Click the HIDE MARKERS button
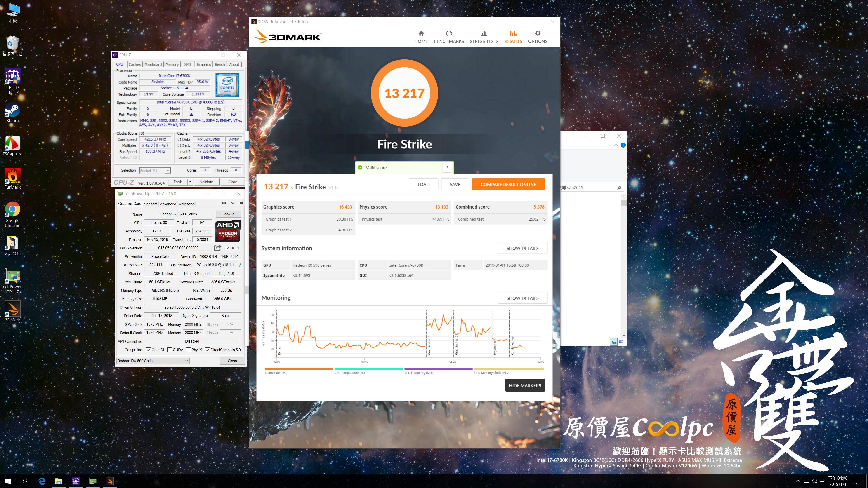The image size is (868, 488). coord(525,386)
